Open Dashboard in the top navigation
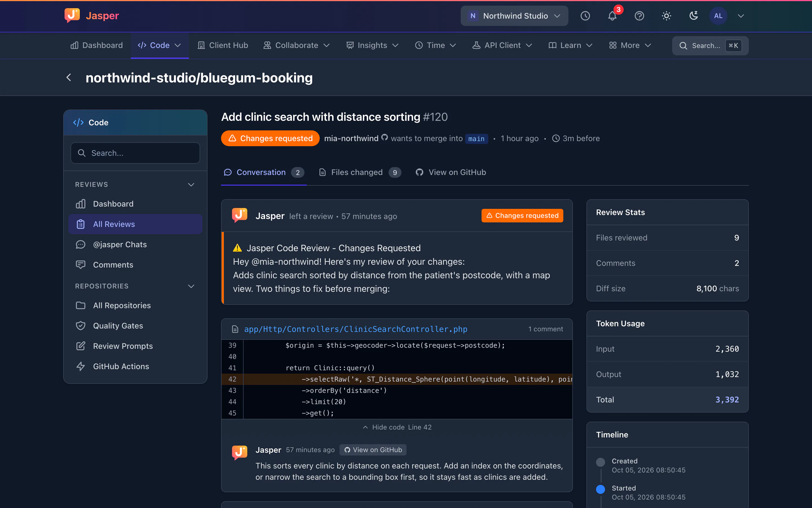Screen dimensions: 812x508 tap(97, 45)
